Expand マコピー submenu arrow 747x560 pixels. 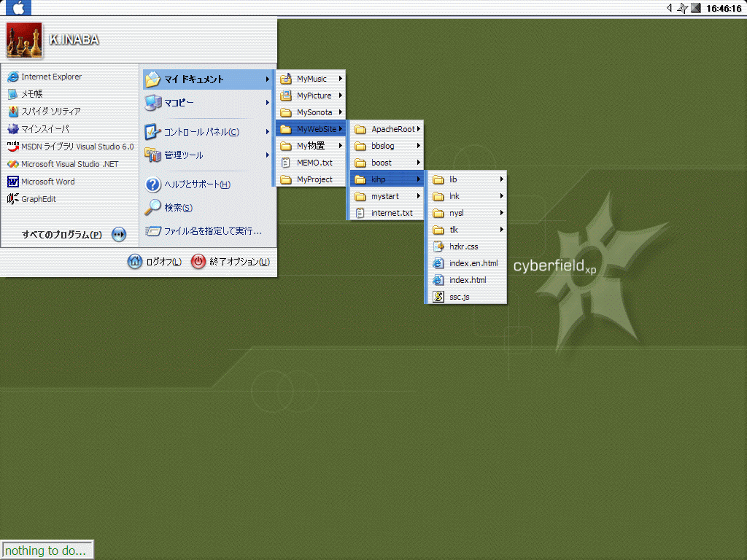[267, 103]
